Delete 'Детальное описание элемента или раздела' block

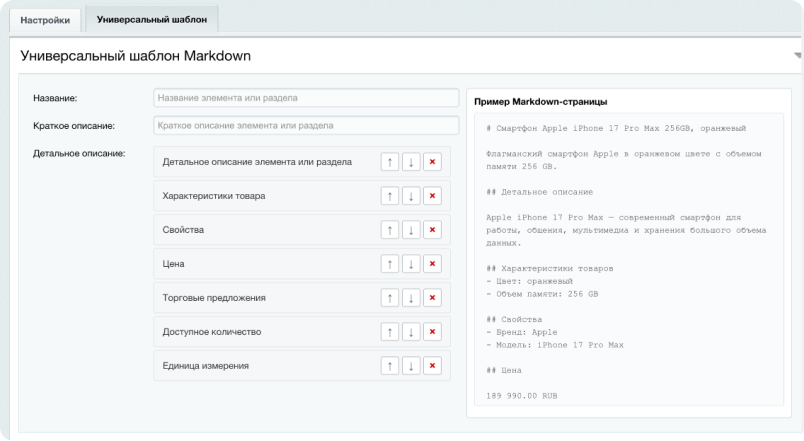432,162
